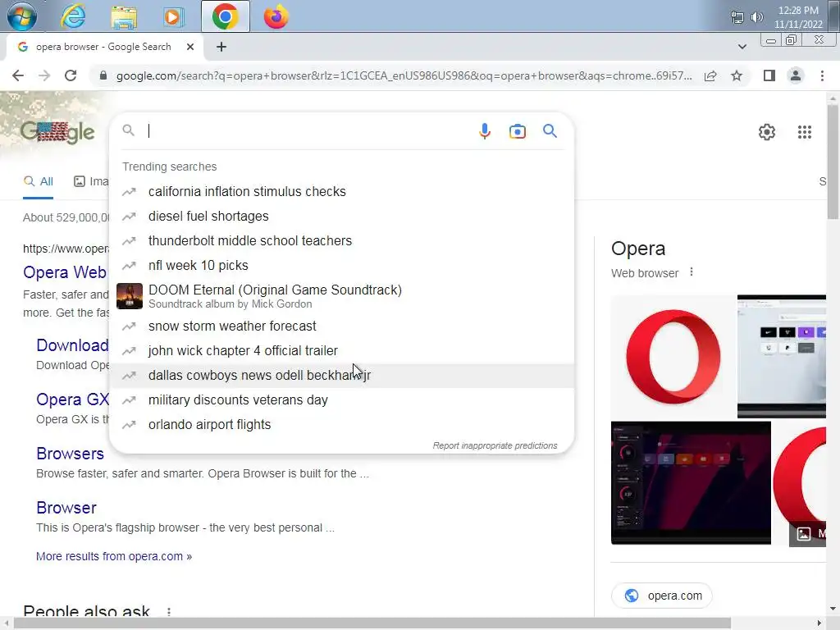Open Windows Media Player from the taskbar

(x=173, y=17)
